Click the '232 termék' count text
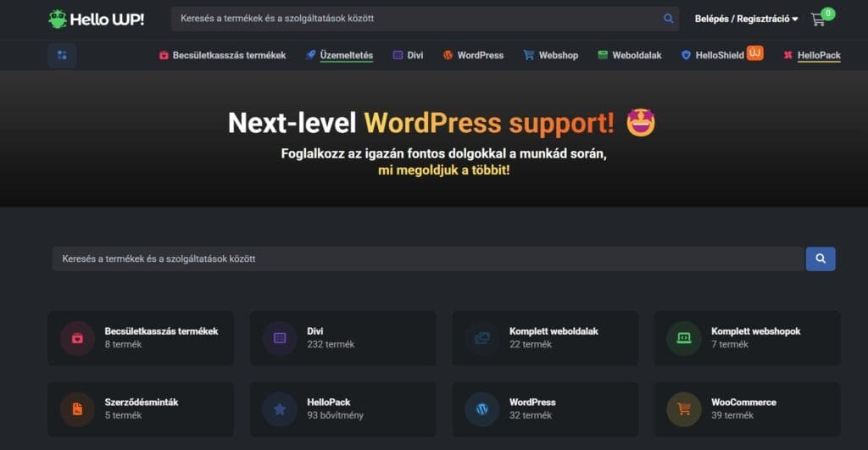The width and height of the screenshot is (868, 450). coord(331,344)
